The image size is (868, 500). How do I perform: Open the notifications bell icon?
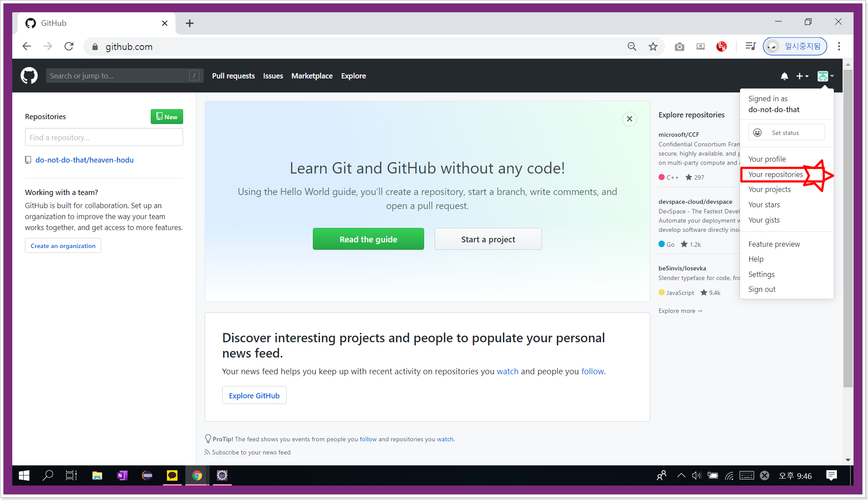pos(784,76)
